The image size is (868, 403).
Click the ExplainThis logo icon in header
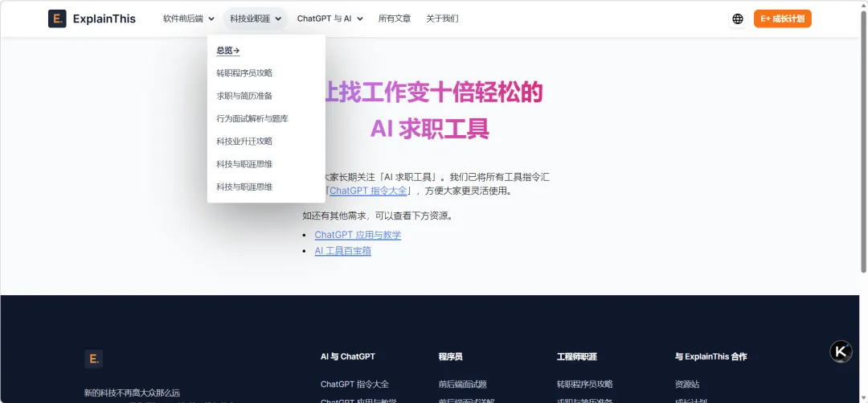tap(57, 19)
